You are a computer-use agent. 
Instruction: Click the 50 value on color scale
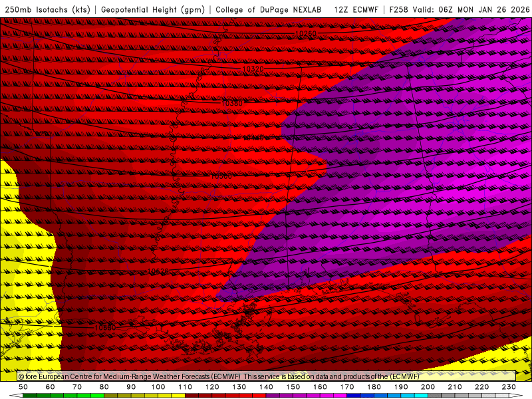coord(23,387)
